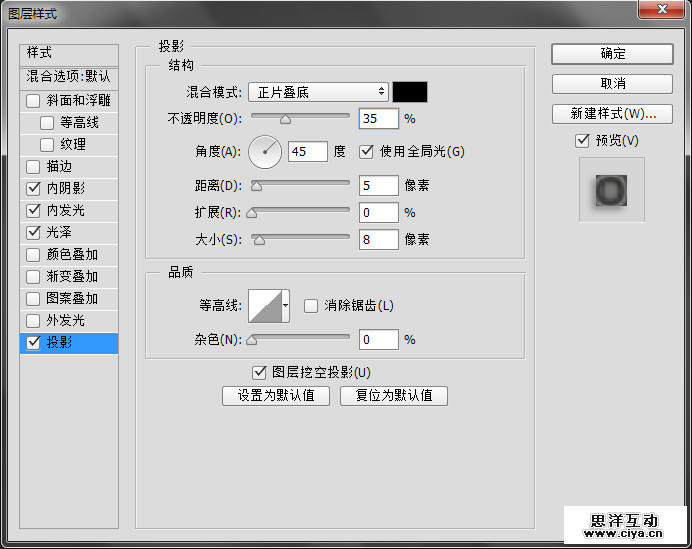Click the 确定 button
This screenshot has height=549, width=692.
612,54
